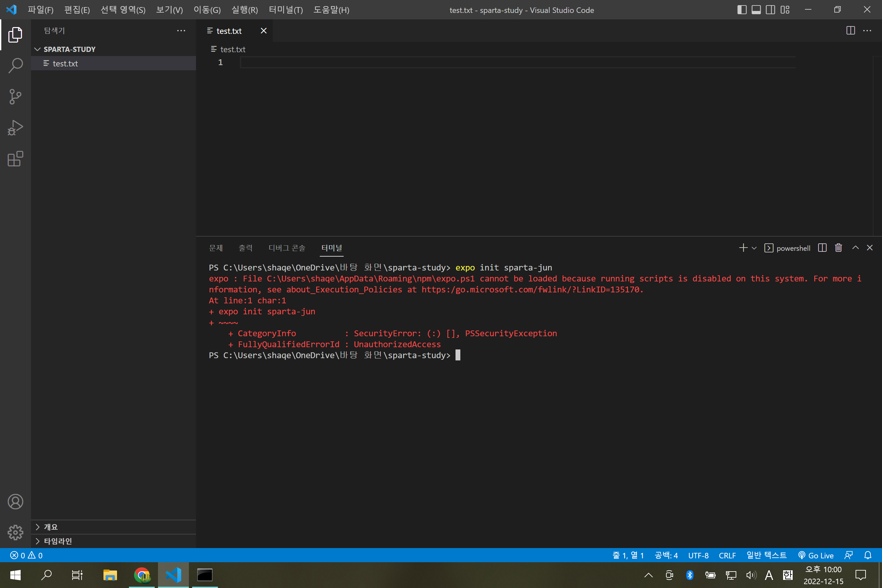Screen dimensions: 882x588
Task: Close the test.txt editor tab
Action: pyautogui.click(x=264, y=31)
